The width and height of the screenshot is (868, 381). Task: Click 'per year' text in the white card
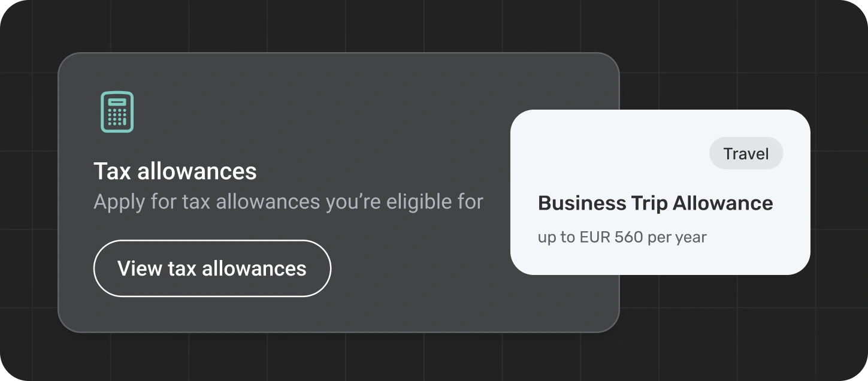(x=677, y=237)
